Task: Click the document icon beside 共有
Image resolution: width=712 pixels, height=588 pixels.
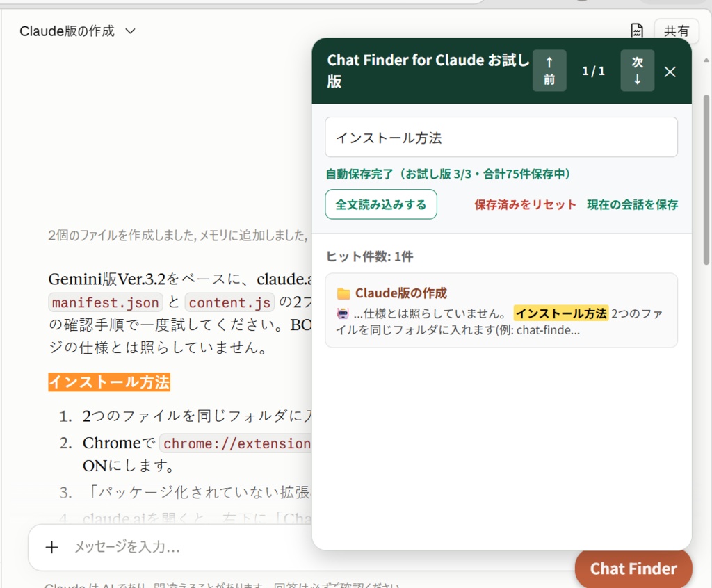Action: pyautogui.click(x=637, y=31)
